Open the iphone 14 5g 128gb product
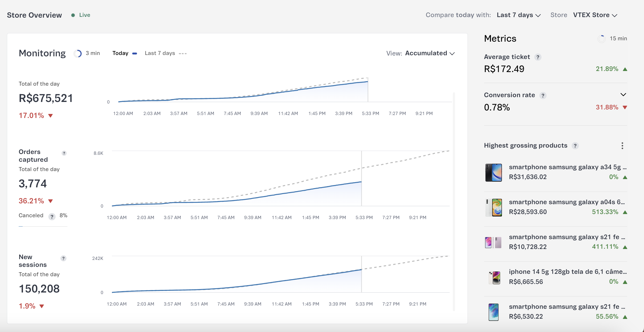 (567, 272)
